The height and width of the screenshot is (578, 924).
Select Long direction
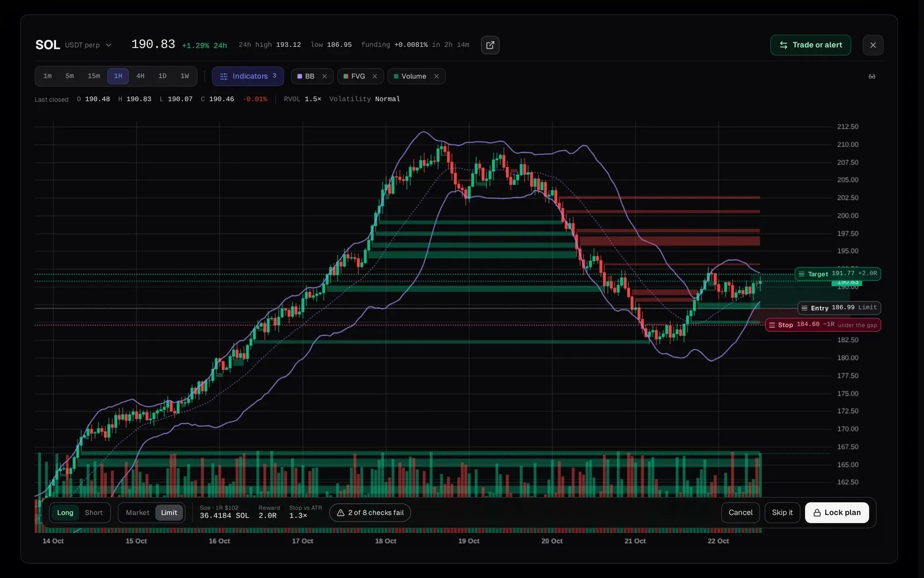click(x=65, y=513)
